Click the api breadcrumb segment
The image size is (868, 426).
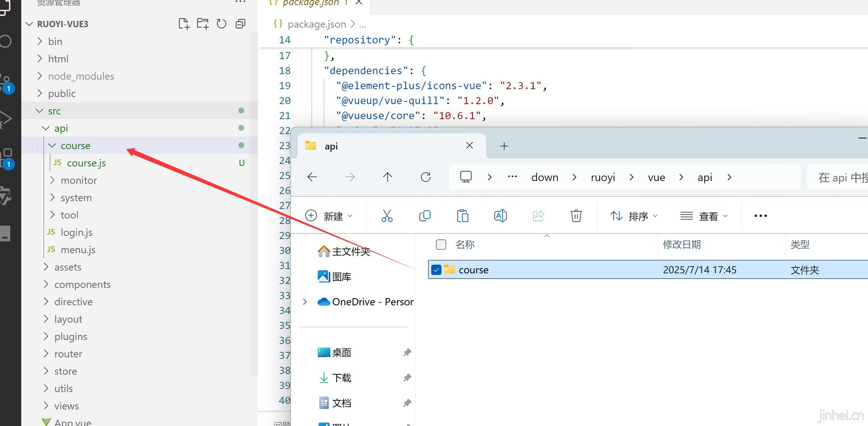click(705, 177)
